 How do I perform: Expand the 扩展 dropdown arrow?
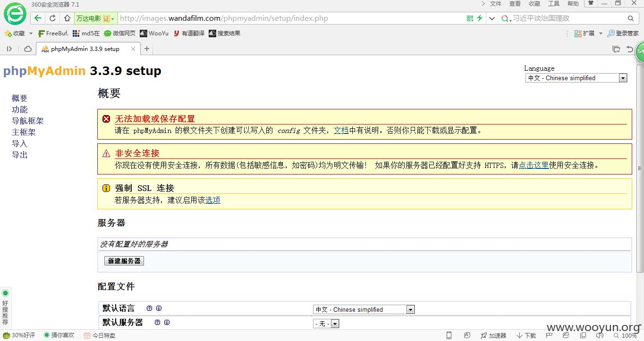coord(601,33)
